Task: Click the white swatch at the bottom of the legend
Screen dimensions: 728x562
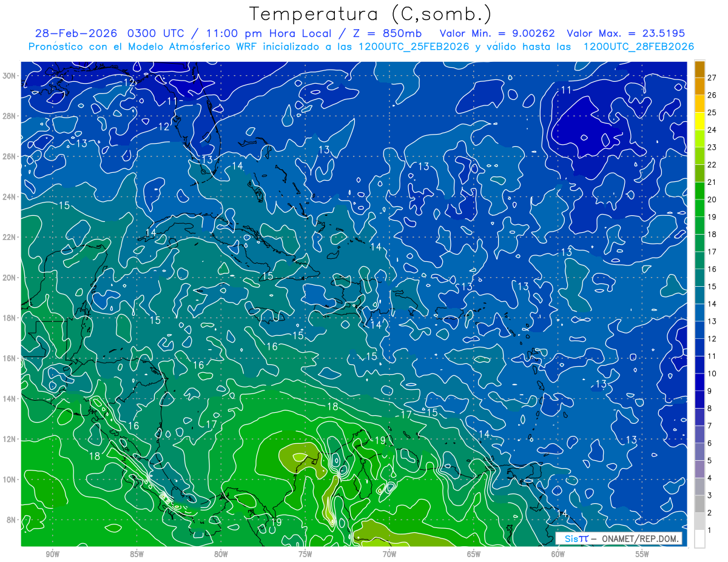Action: tap(699, 539)
